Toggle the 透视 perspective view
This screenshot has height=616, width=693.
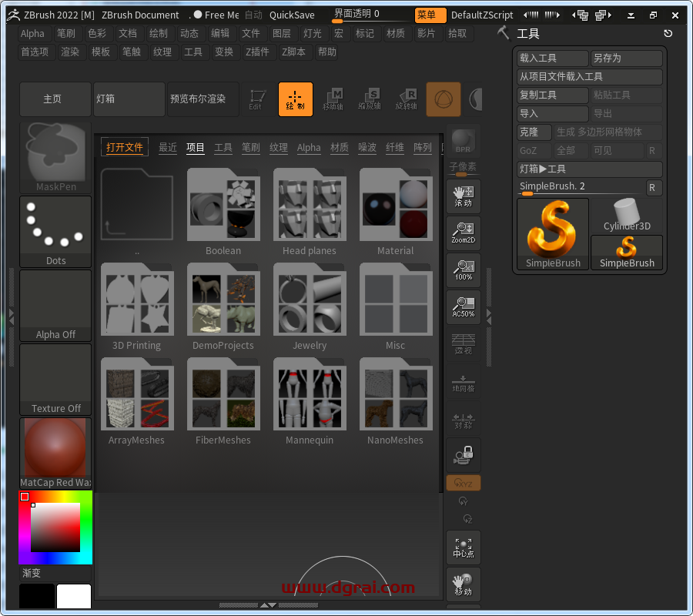(463, 344)
